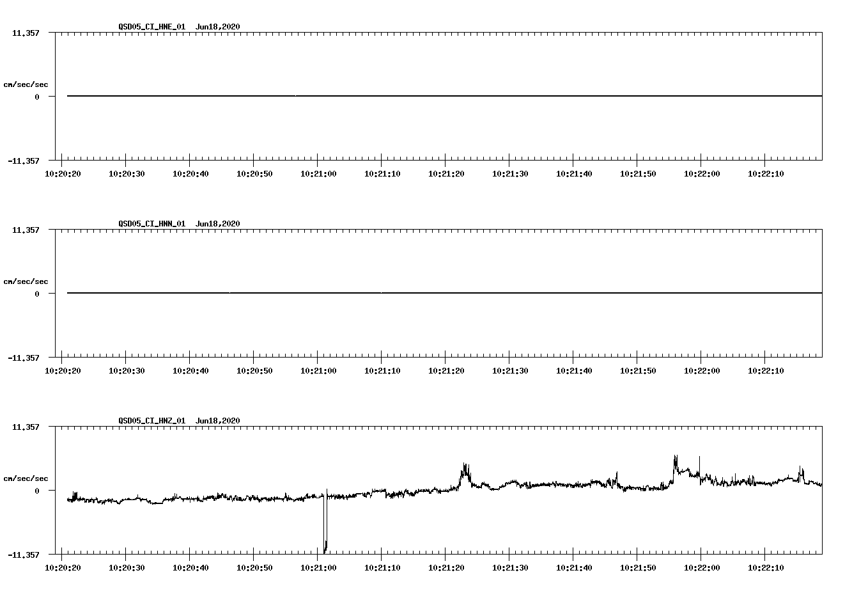
Task: Click the 0 axis label on HNZ plot
Action: [37, 491]
